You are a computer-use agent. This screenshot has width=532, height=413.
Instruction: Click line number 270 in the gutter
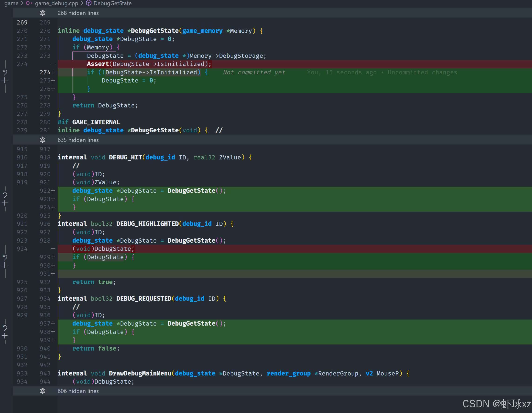(x=22, y=31)
